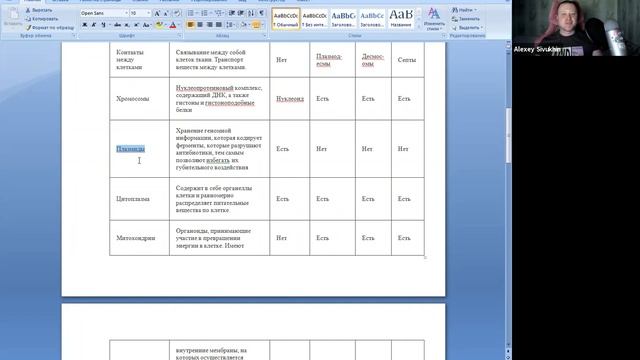Open the font color dropdown arrow

tap(179, 25)
